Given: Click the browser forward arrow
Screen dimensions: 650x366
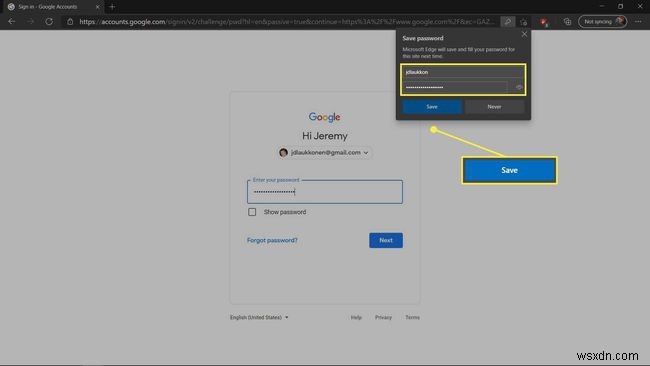Looking at the screenshot, I should click(x=30, y=22).
